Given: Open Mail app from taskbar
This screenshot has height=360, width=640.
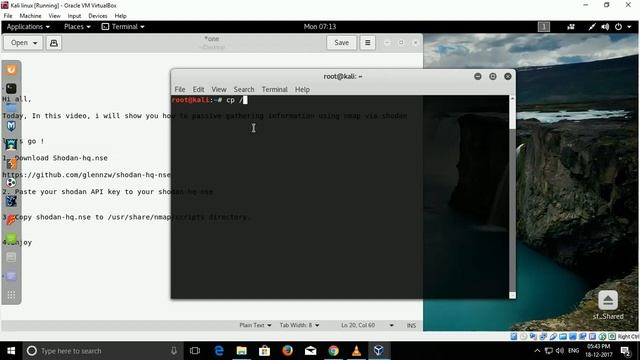Looking at the screenshot, I should (x=310, y=351).
